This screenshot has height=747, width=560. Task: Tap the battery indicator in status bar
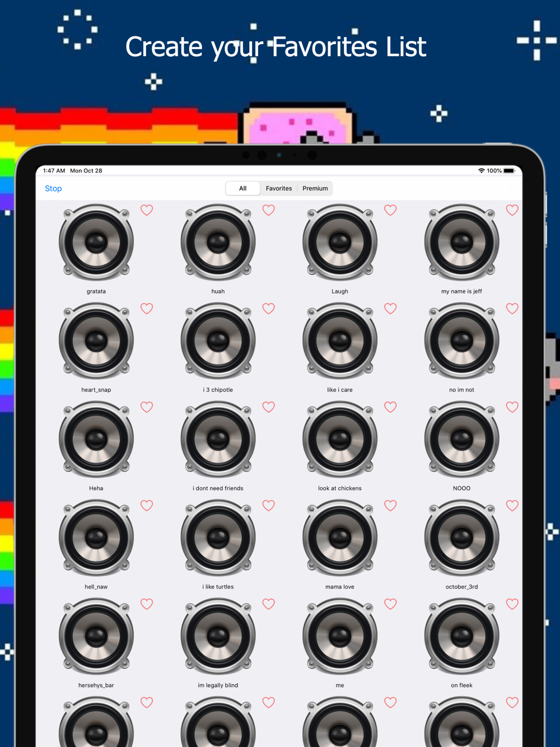[x=509, y=171]
